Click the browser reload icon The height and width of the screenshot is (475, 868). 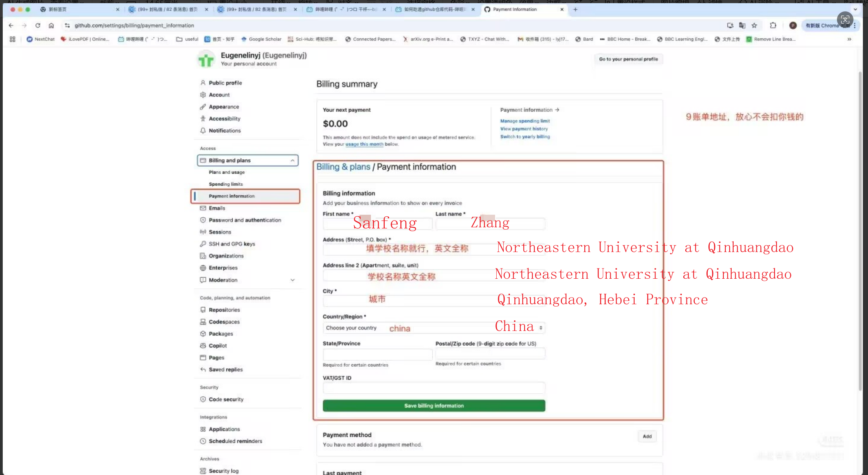coord(38,26)
